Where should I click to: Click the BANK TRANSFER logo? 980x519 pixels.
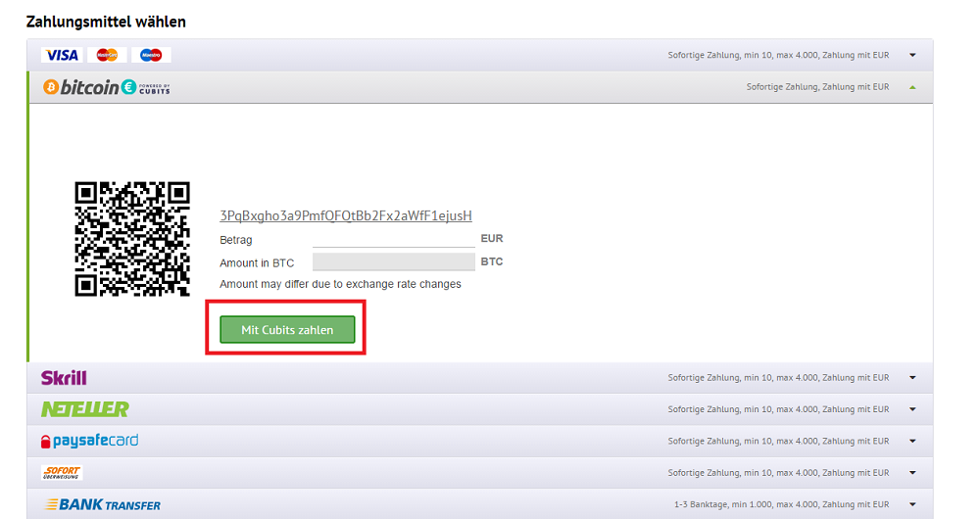click(103, 504)
